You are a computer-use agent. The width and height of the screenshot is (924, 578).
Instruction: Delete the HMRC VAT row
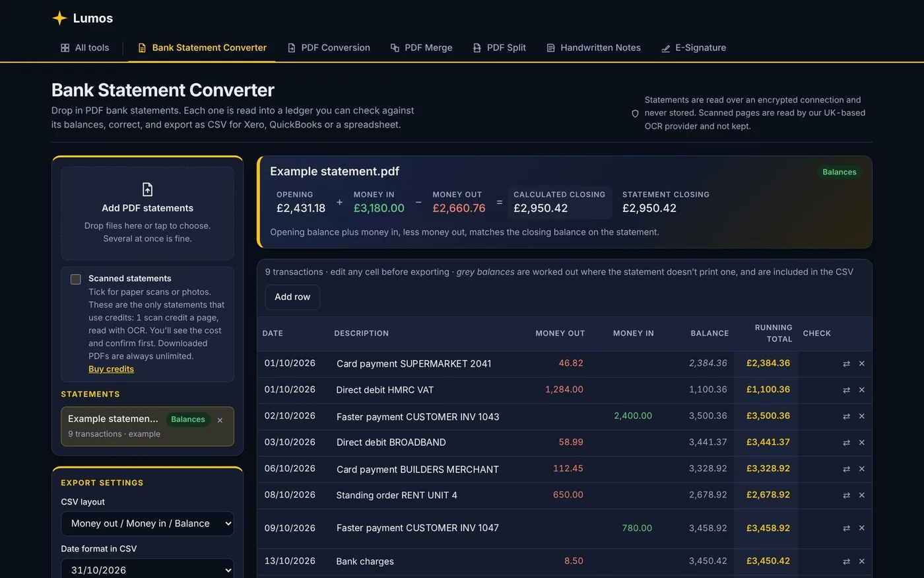pos(862,390)
